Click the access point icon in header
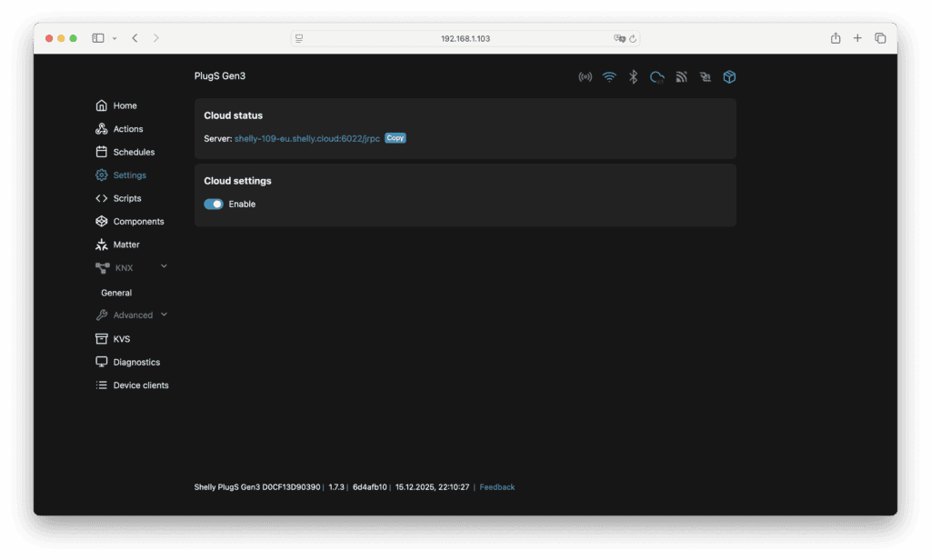Screen dimensions: 931x560 (586, 77)
